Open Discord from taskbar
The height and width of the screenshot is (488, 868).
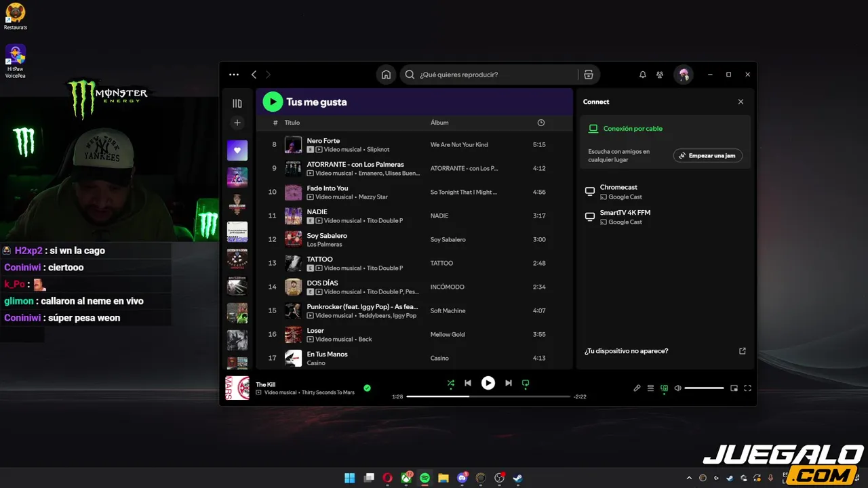coord(462,478)
